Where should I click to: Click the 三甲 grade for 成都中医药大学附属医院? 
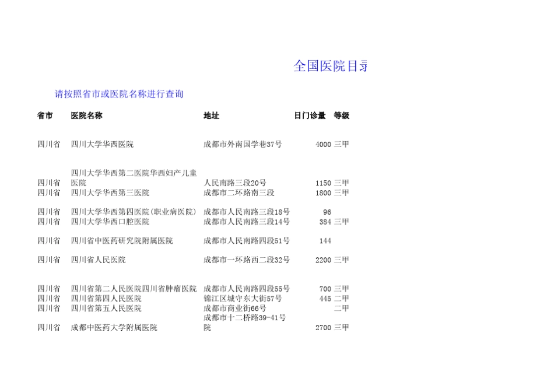pyautogui.click(x=342, y=327)
